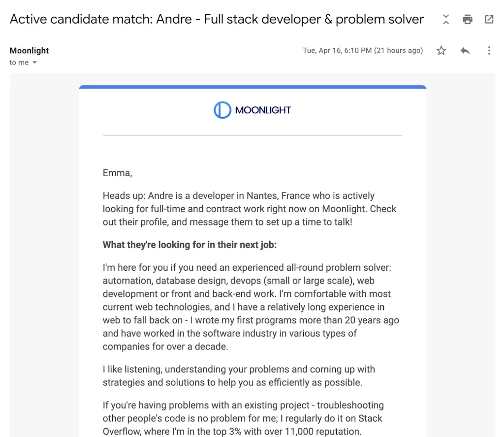This screenshot has width=504, height=437.
Task: Click the greeting "Emma,"
Action: pyautogui.click(x=117, y=173)
